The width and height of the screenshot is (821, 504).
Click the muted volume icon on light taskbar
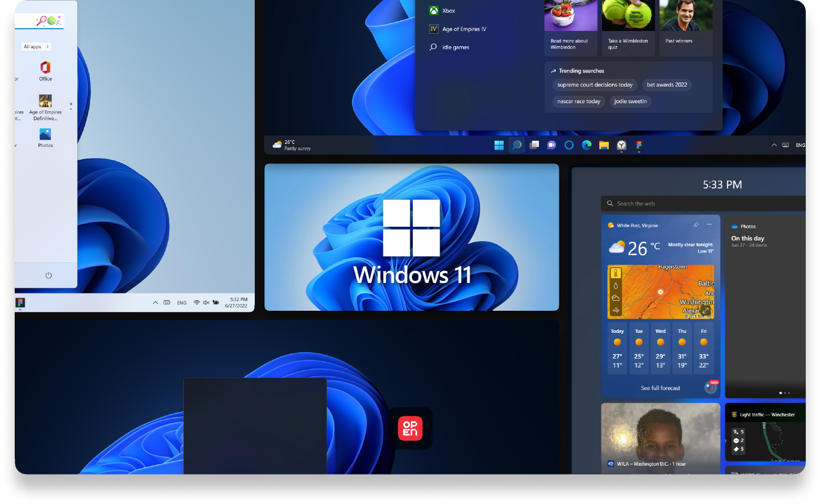click(206, 303)
